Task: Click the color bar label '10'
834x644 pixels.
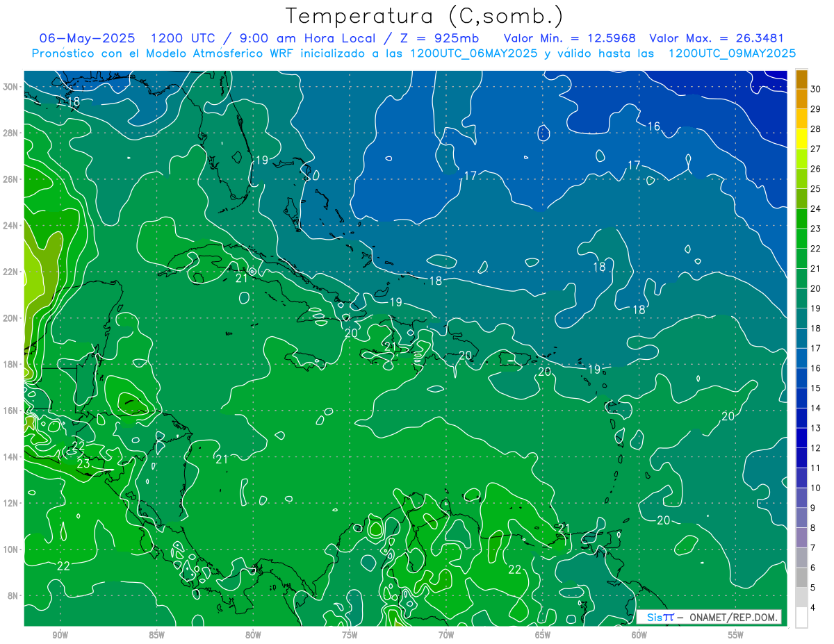Action: pos(816,488)
